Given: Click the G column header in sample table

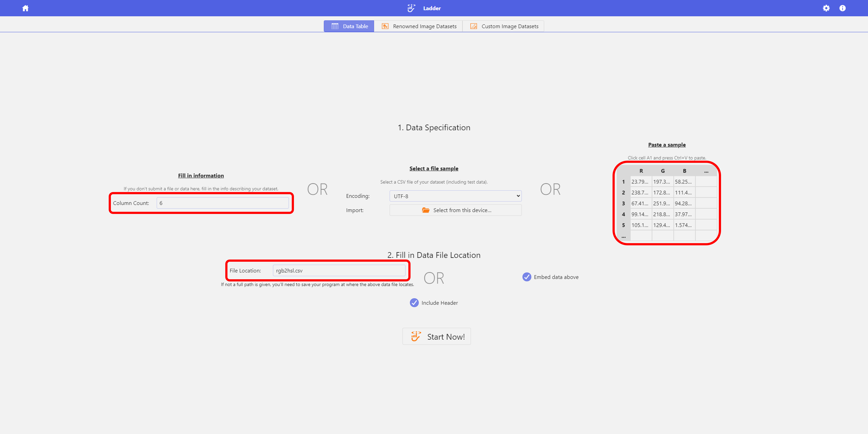Looking at the screenshot, I should pyautogui.click(x=662, y=171).
